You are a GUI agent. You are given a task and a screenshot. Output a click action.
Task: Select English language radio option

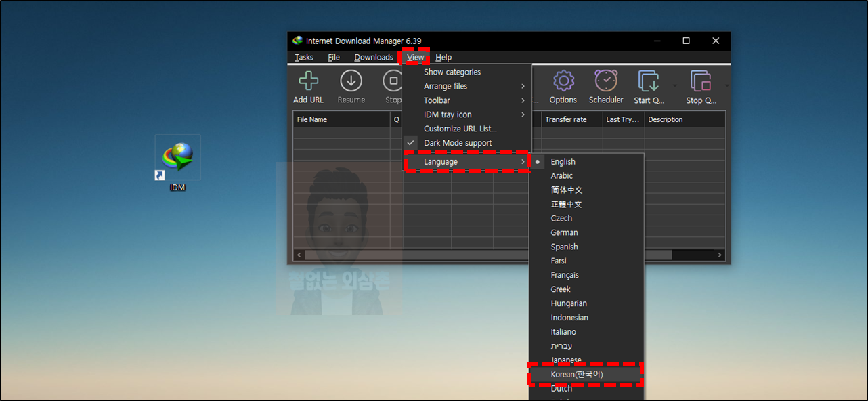pyautogui.click(x=586, y=161)
